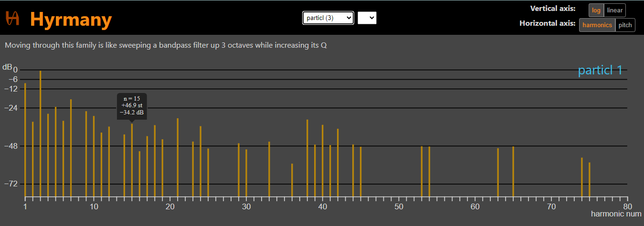
Task: Open the Hyrmany title link
Action: pos(71,20)
